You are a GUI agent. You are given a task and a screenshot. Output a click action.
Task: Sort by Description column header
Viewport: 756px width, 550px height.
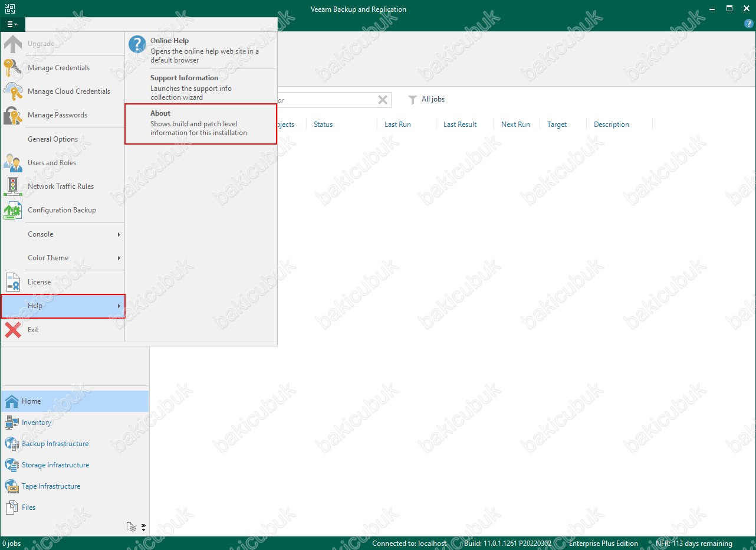click(612, 125)
